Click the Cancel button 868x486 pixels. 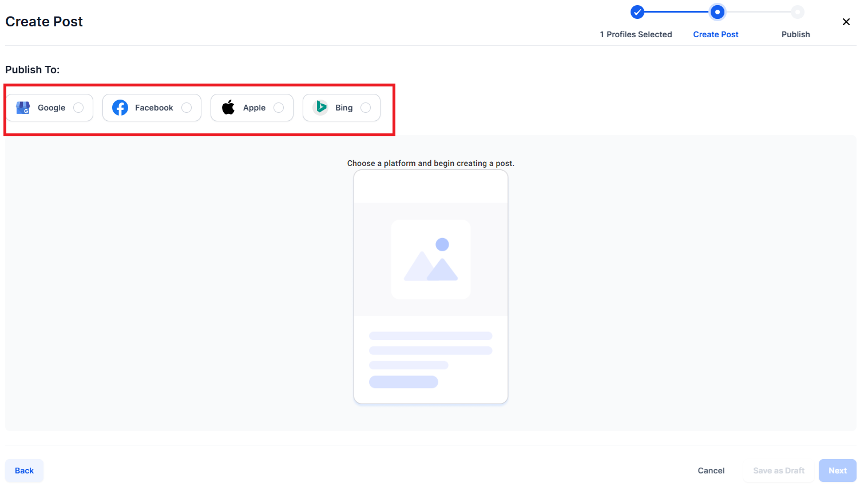pos(711,471)
